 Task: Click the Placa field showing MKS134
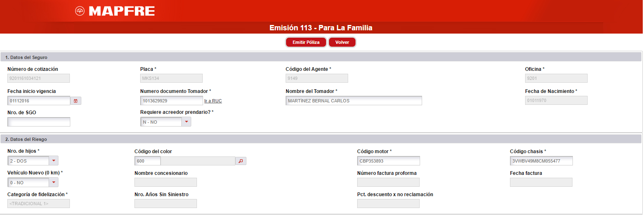[x=171, y=78]
